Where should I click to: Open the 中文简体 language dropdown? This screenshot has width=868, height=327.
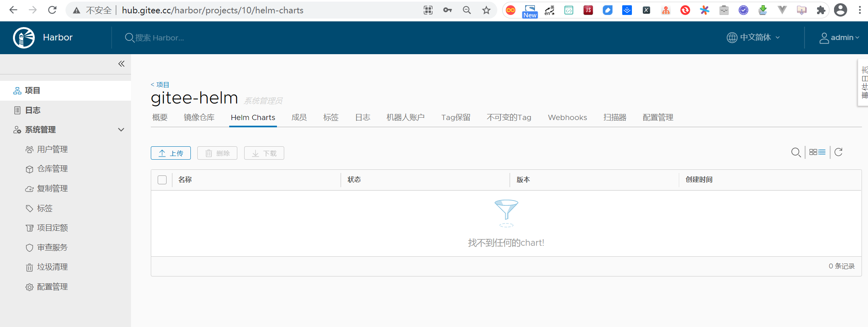coord(753,38)
